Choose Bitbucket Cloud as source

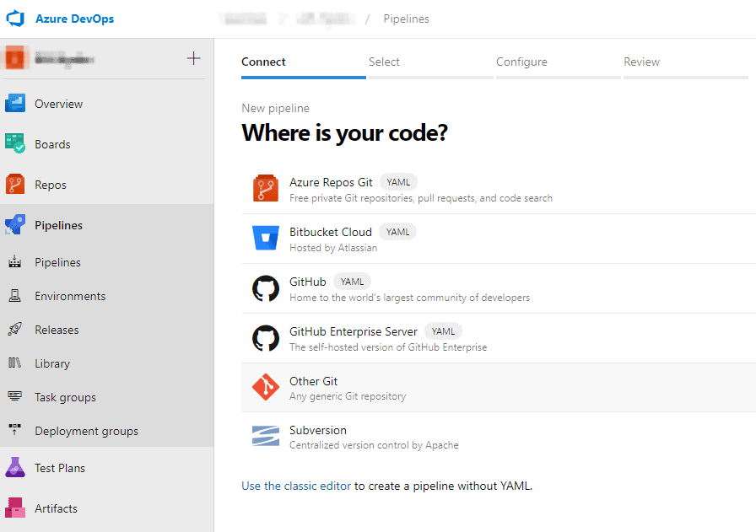[499, 239]
